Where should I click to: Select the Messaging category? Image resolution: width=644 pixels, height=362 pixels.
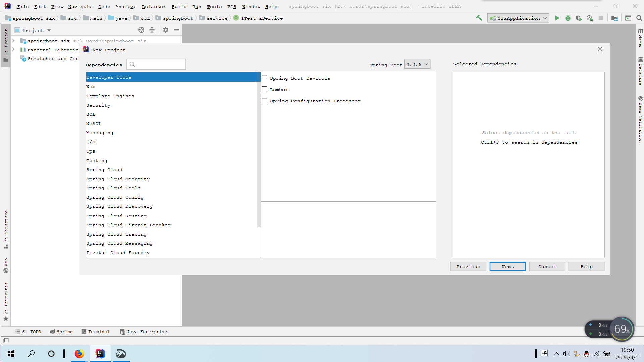point(171,133)
